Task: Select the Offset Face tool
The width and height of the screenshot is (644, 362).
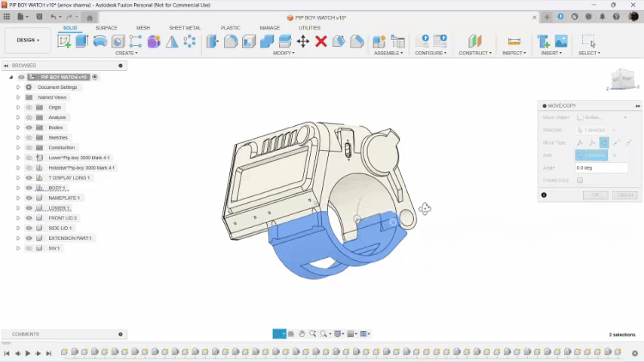Action: 284,41
